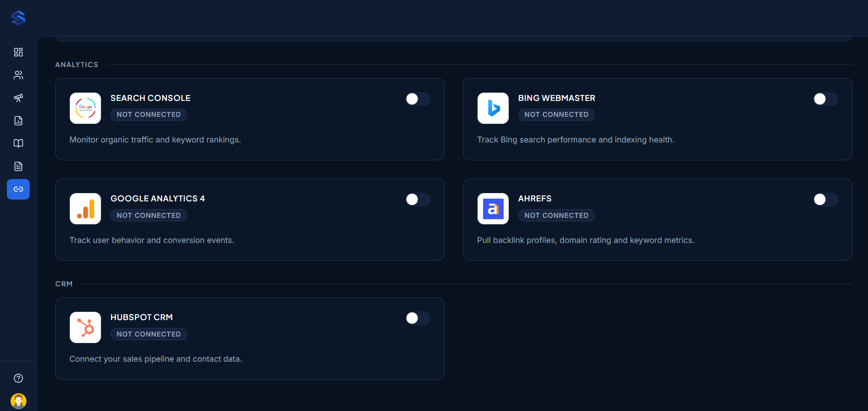Click Not Connected badge under HubSpot CRM
This screenshot has width=868, height=411.
click(x=149, y=334)
